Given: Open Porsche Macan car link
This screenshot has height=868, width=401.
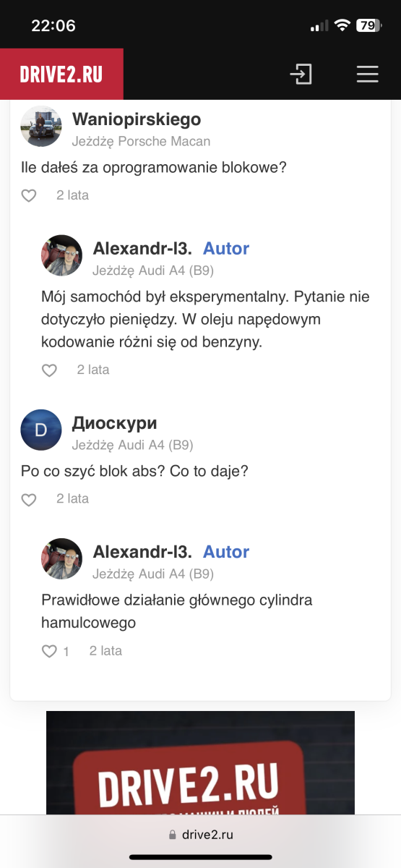Looking at the screenshot, I should point(164,141).
